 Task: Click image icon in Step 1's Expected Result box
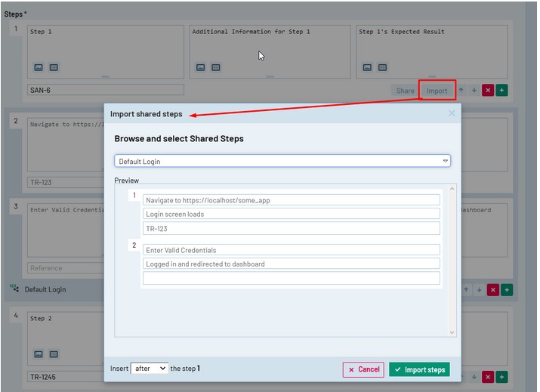tap(368, 67)
